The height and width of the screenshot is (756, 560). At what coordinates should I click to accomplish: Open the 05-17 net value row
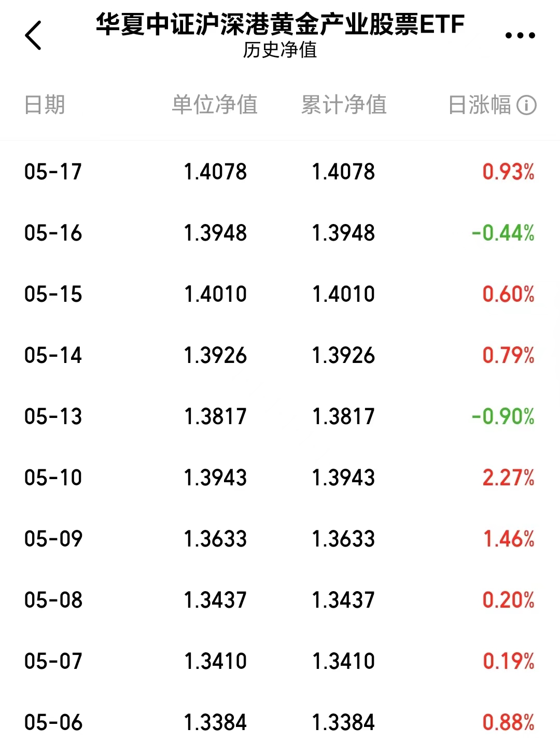280,172
